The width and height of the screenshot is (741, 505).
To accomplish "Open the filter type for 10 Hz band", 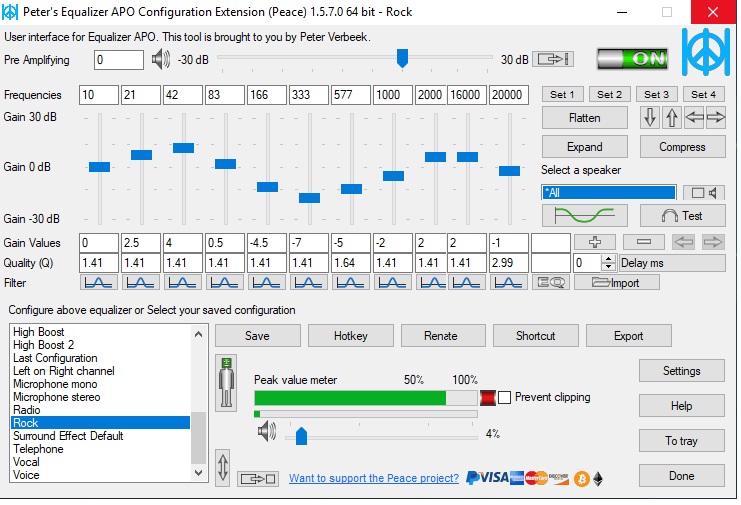I will [x=98, y=283].
